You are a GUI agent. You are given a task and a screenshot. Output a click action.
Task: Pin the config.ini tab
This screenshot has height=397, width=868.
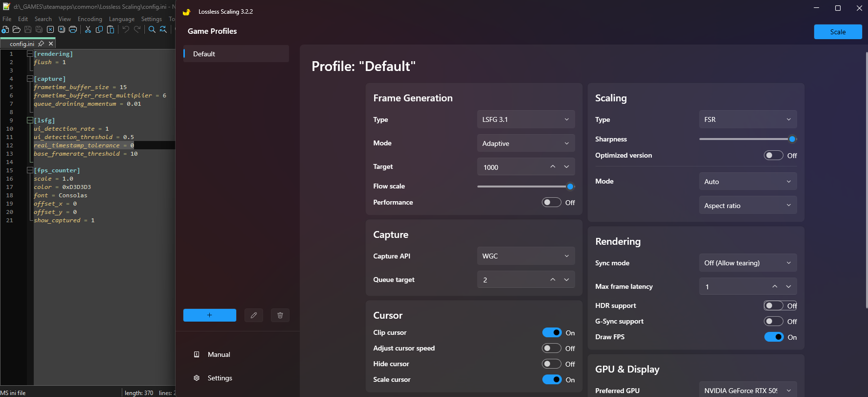click(x=41, y=44)
